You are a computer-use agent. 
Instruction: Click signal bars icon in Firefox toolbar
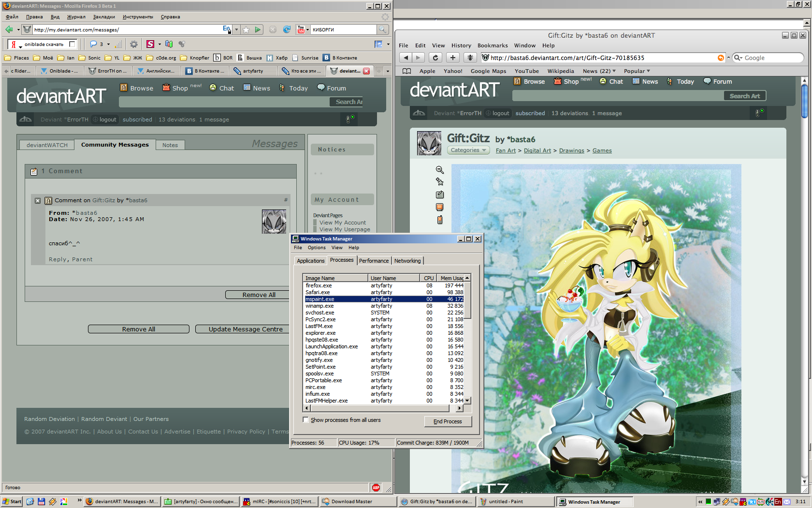point(118,44)
